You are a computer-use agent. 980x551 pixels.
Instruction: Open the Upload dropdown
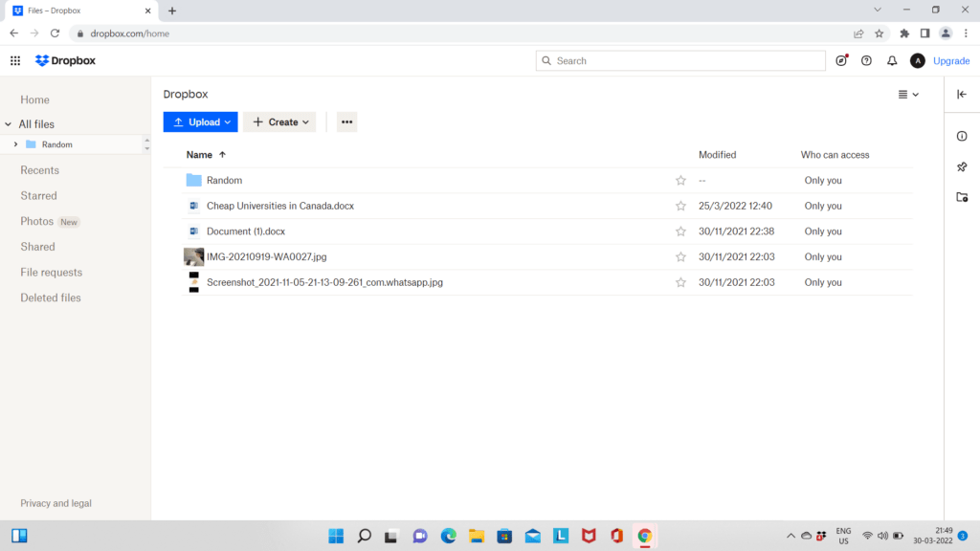[x=200, y=121]
